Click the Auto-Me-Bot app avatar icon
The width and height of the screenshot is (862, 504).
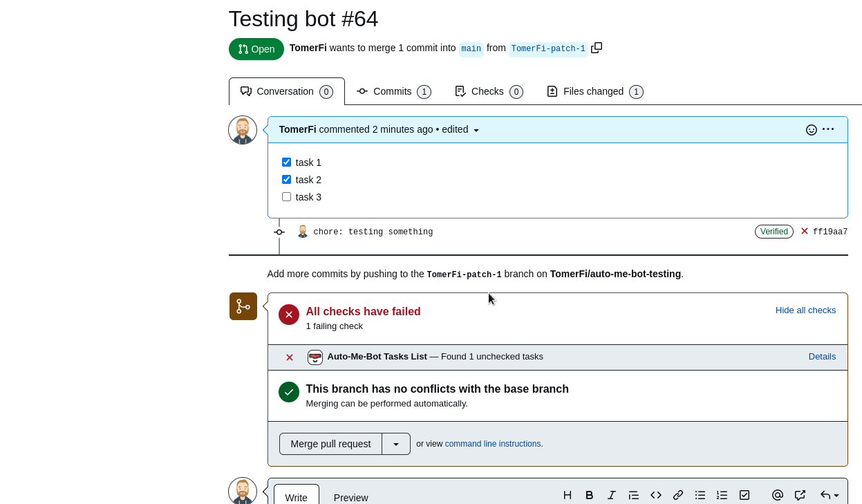315,357
